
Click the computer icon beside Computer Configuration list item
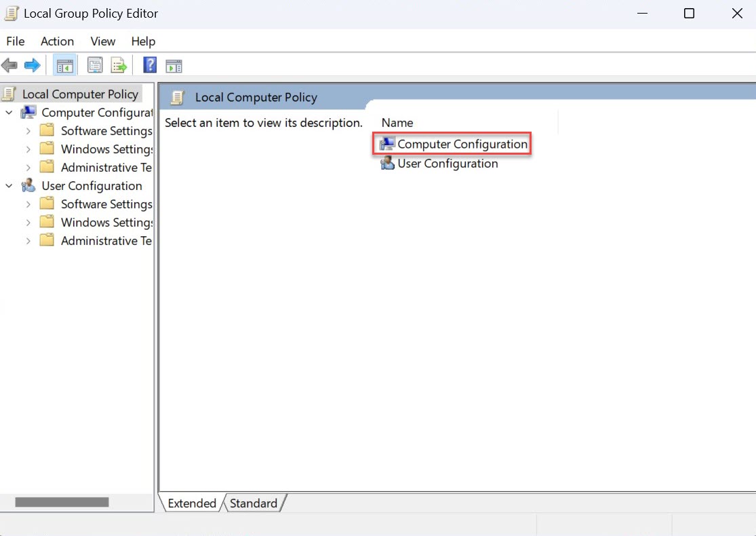386,144
